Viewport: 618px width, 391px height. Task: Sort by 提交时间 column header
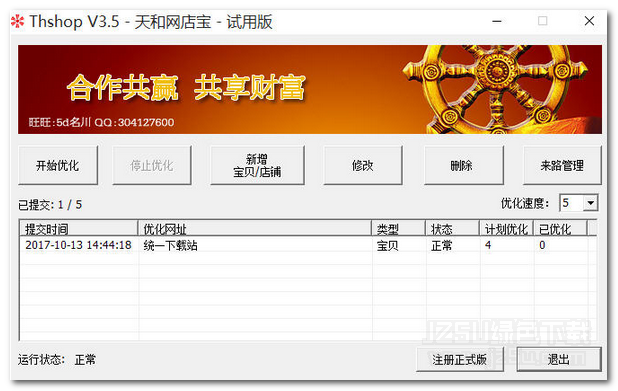78,229
